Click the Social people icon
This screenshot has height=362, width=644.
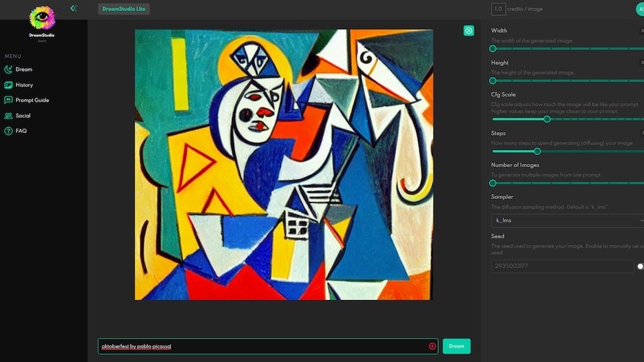[8, 116]
